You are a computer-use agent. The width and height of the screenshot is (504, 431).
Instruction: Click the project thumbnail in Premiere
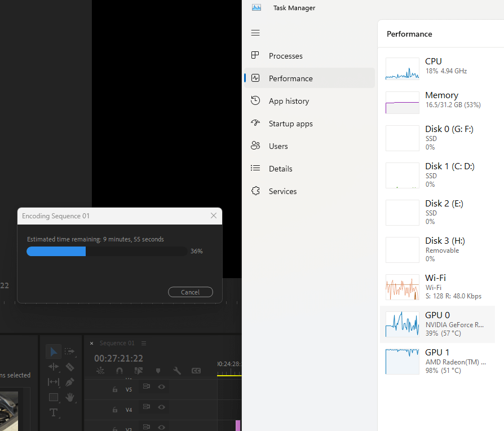(x=9, y=411)
